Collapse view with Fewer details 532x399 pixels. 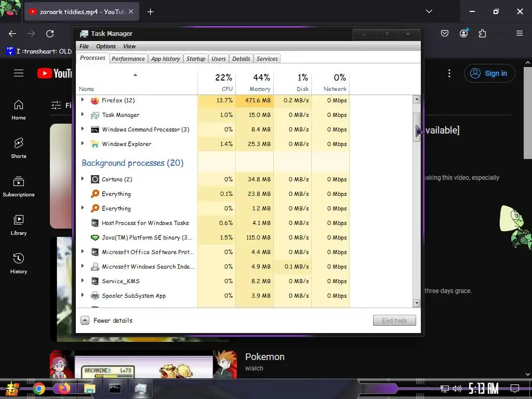(107, 320)
